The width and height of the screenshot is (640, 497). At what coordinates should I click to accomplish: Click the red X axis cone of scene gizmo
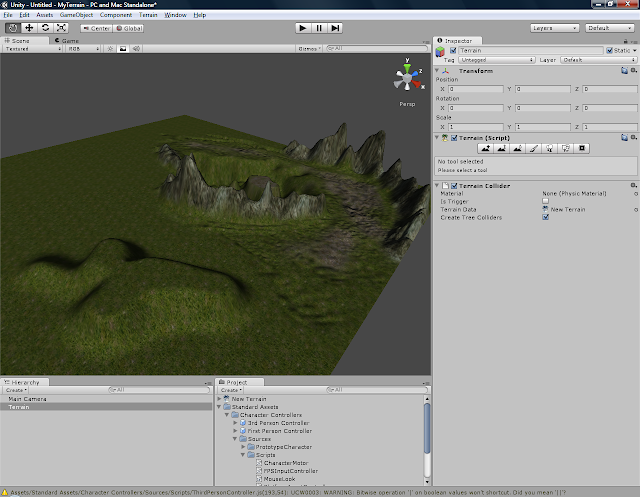[416, 84]
